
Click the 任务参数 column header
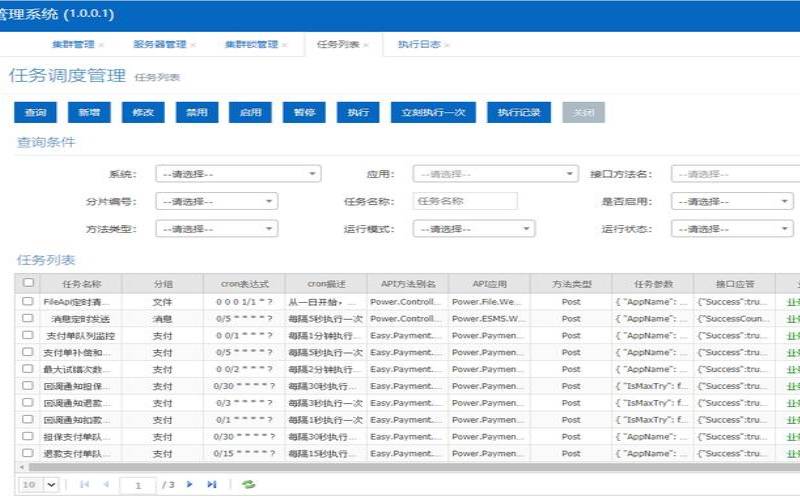653,284
